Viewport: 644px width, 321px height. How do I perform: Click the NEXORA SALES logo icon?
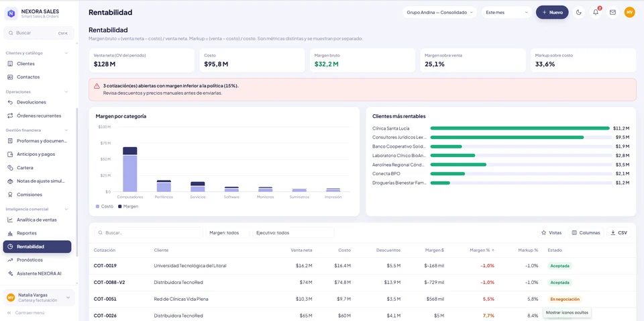[x=11, y=13]
